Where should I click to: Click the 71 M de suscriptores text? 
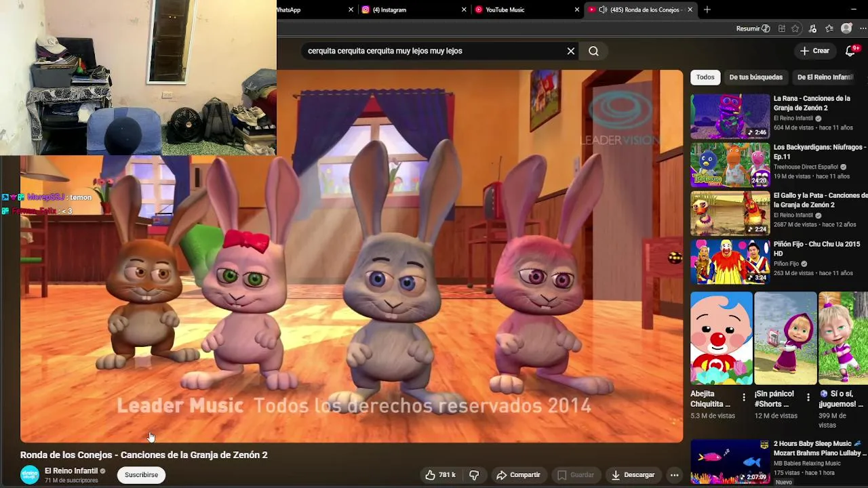pyautogui.click(x=71, y=481)
